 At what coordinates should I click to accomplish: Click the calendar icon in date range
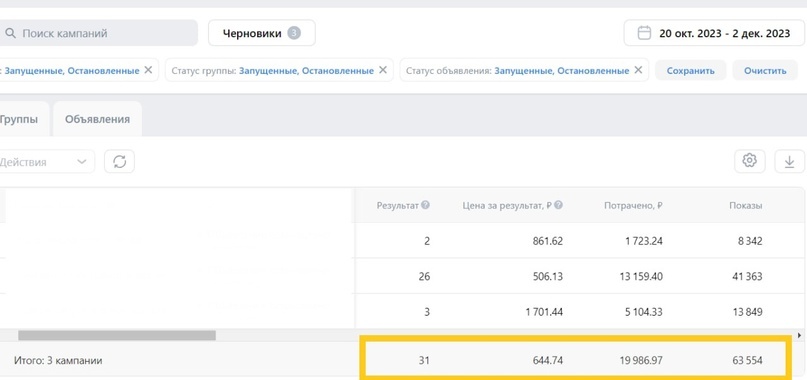644,33
